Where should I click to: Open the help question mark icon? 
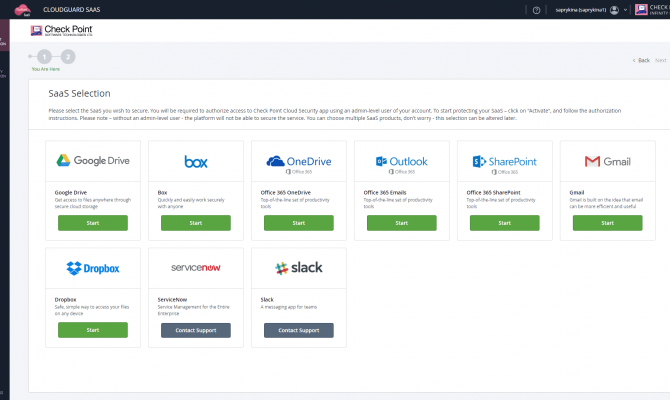[x=536, y=10]
